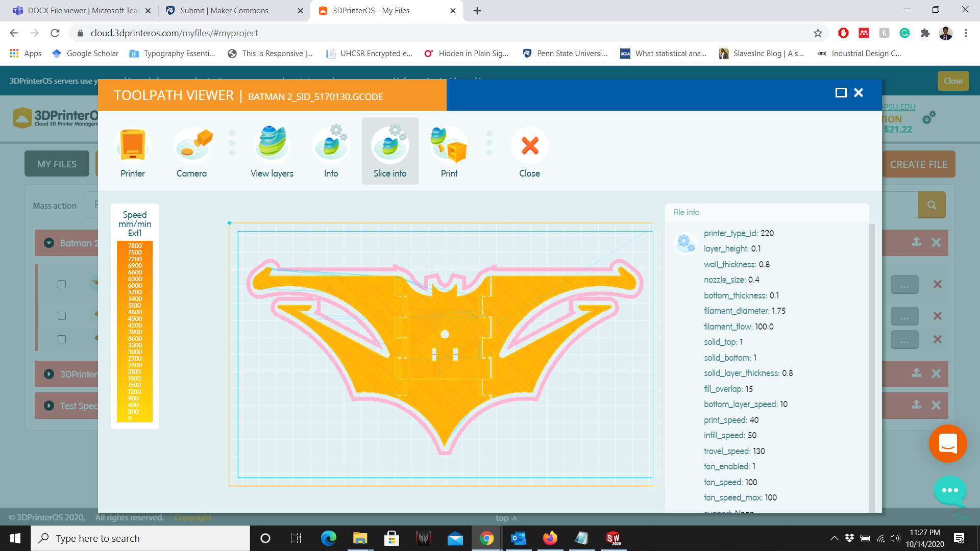Show the Info panel icon
Image resolution: width=980 pixels, height=551 pixels.
pos(331,152)
